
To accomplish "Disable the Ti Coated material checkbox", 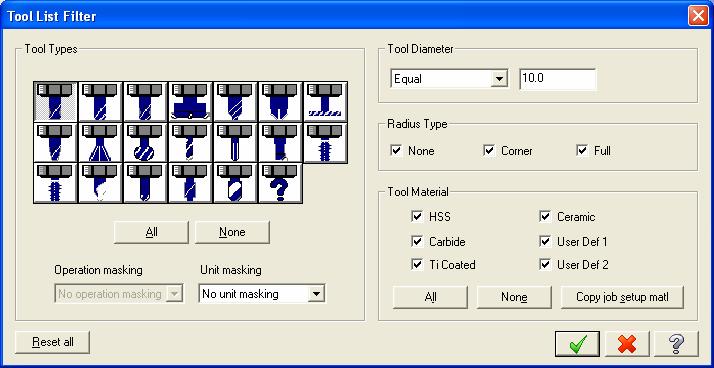I will 417,264.
